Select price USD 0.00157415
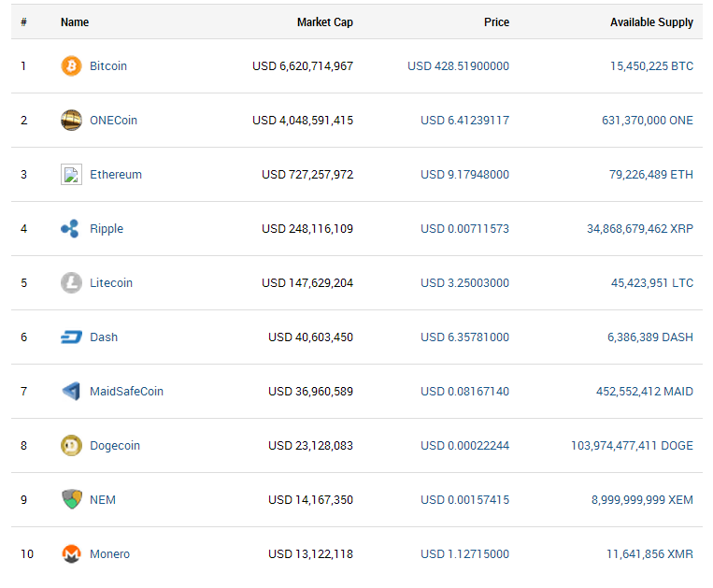This screenshot has width=713, height=588. click(464, 500)
